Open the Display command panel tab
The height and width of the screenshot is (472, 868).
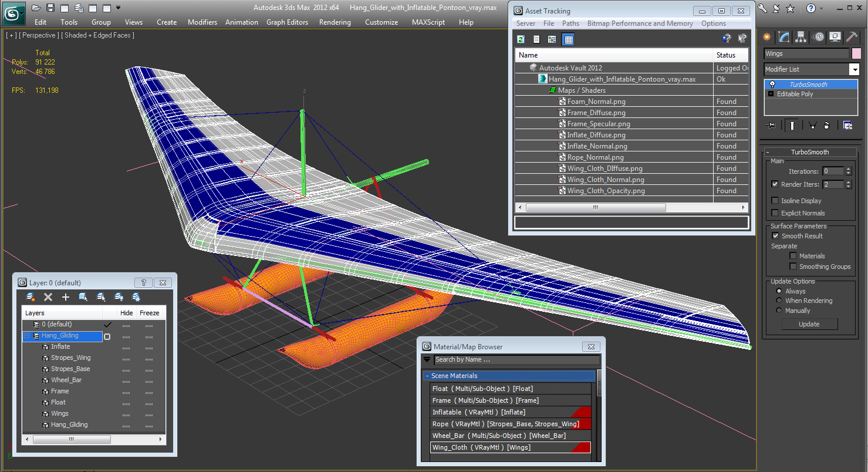click(835, 37)
